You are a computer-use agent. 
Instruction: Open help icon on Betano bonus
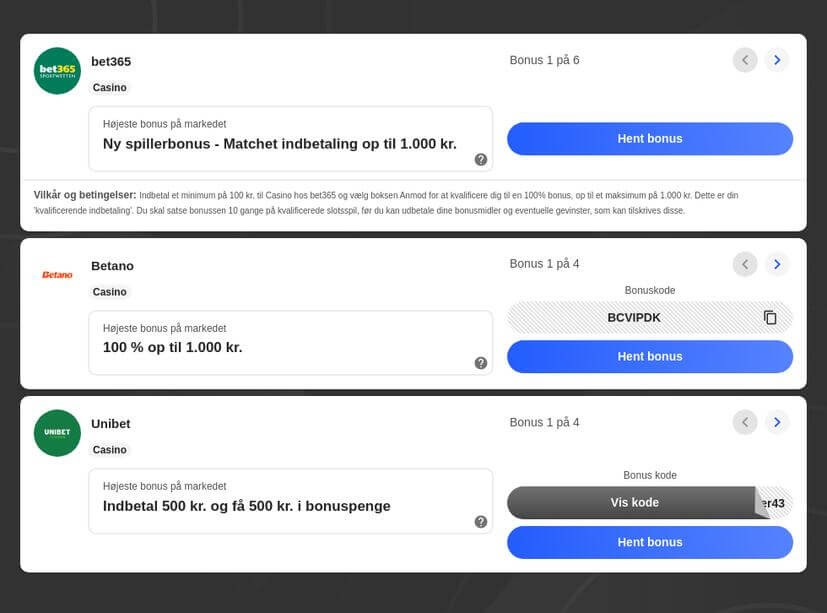[x=480, y=363]
